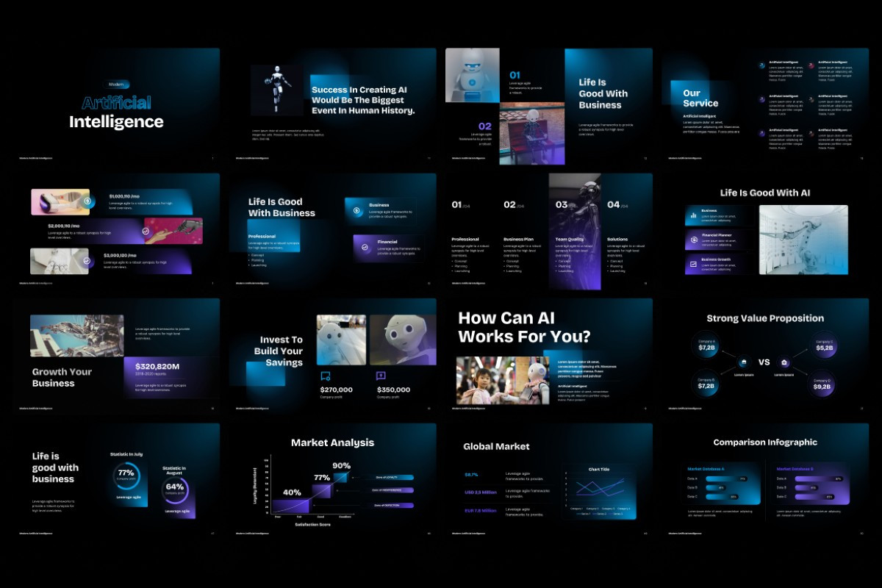Viewport: 882px width, 588px height.
Task: Click the round icon beside $2,000,110 /mo
Action: [x=146, y=230]
